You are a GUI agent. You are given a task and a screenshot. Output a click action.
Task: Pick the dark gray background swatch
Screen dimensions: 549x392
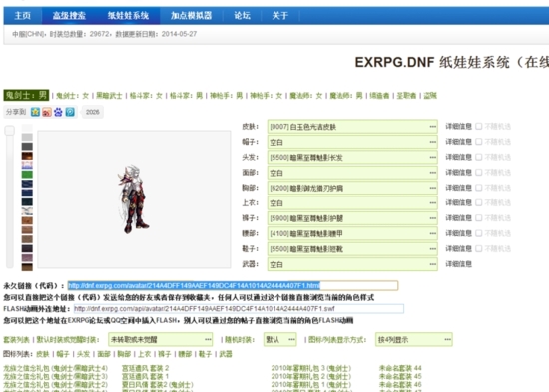pyautogui.click(x=27, y=146)
